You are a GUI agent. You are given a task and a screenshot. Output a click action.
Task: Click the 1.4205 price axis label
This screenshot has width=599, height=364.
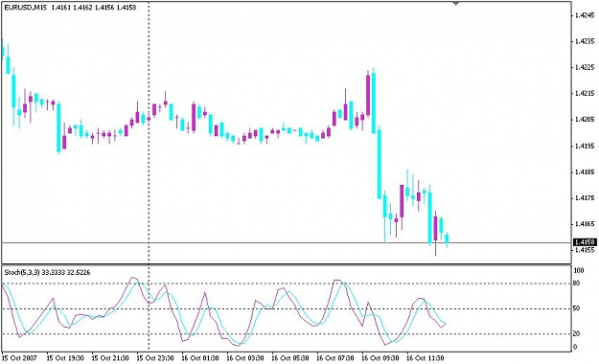[x=585, y=120]
